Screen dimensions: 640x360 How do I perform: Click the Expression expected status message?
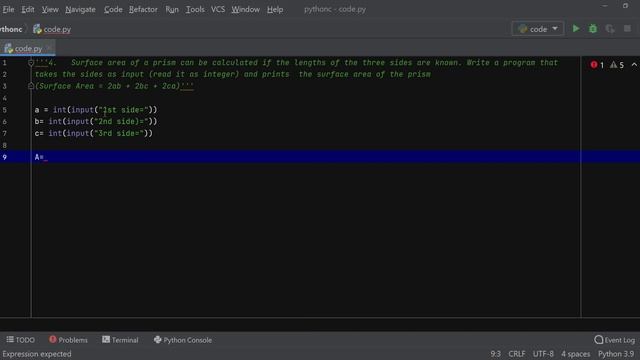coord(37,354)
